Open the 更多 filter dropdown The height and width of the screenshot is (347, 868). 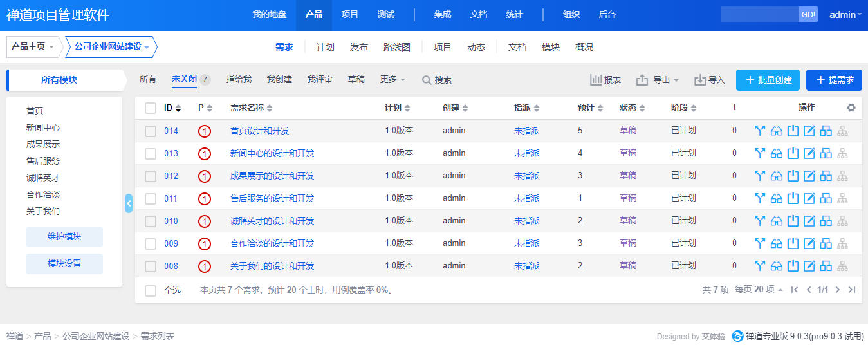click(x=392, y=80)
